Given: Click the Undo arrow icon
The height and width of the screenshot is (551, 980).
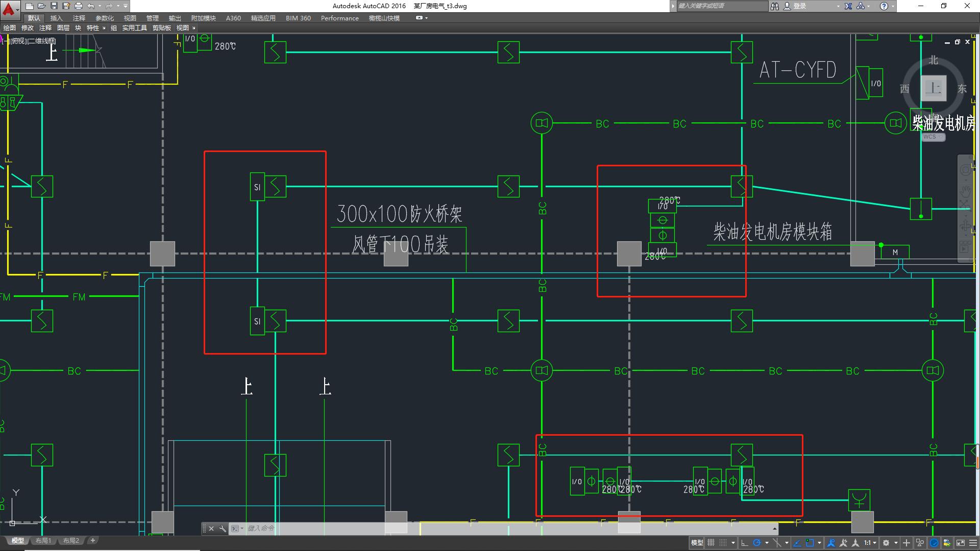Looking at the screenshot, I should coord(91,6).
